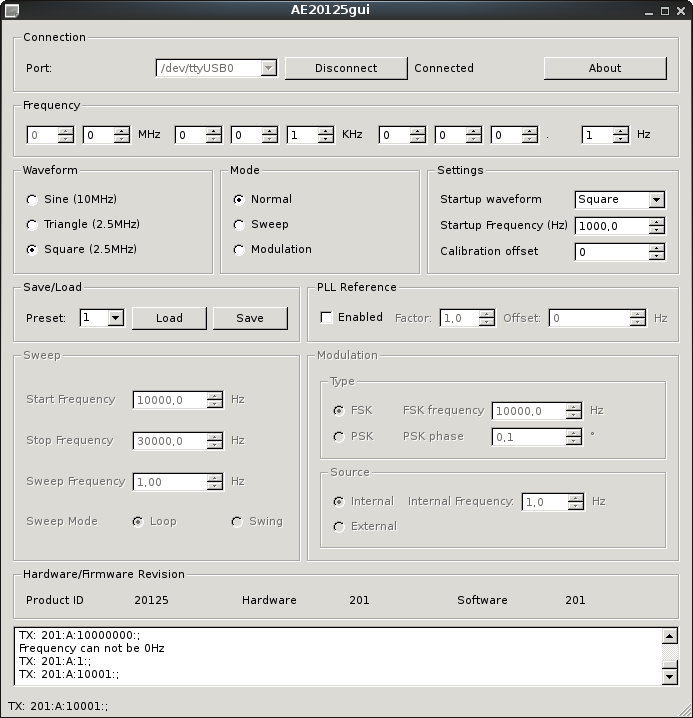Screen dimensions: 693x718
Task: Open the Startup waveform dropdown
Action: coord(656,200)
